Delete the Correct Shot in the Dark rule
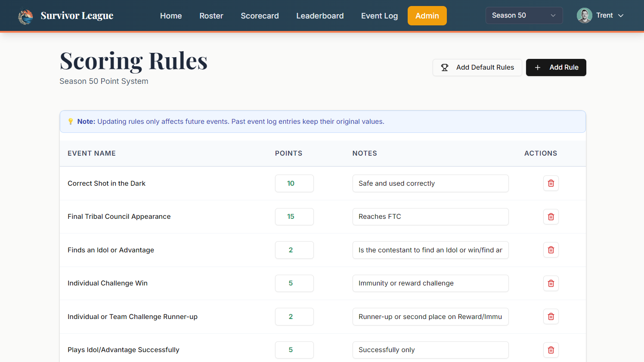 click(551, 183)
